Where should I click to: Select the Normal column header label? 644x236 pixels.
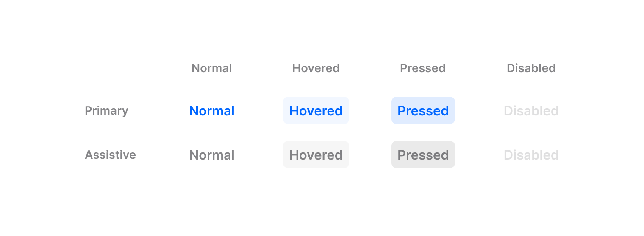click(x=211, y=68)
